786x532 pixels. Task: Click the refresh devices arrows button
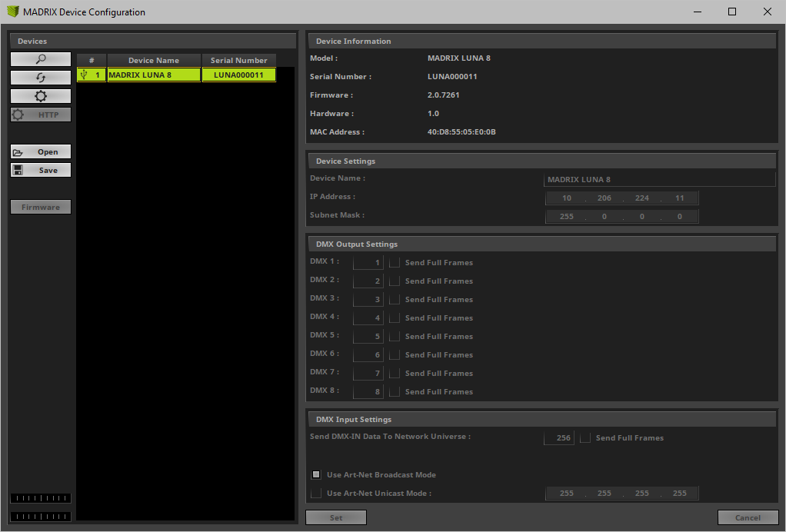tap(41, 78)
